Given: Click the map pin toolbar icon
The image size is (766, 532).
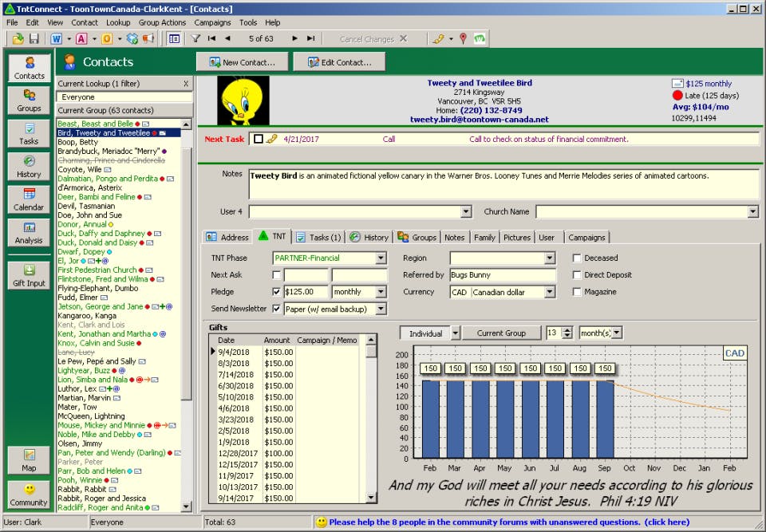Looking at the screenshot, I should click(463, 38).
